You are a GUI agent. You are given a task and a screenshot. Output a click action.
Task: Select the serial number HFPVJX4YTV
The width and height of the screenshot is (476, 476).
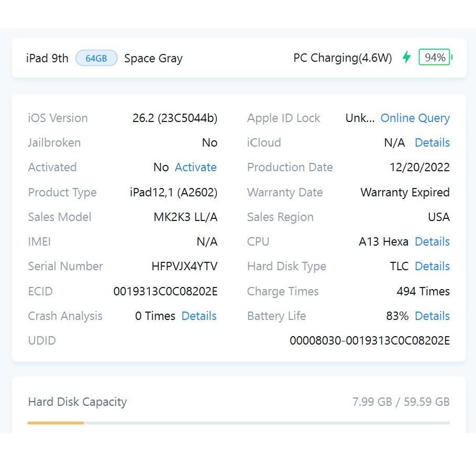(184, 267)
